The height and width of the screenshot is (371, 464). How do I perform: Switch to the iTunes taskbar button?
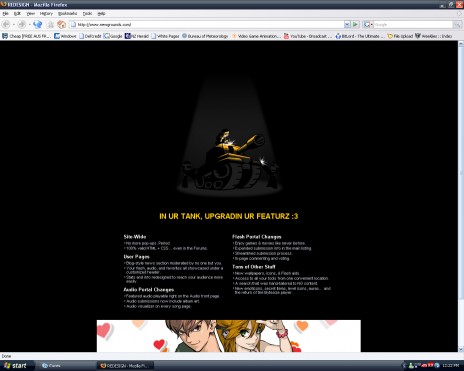coord(67,366)
